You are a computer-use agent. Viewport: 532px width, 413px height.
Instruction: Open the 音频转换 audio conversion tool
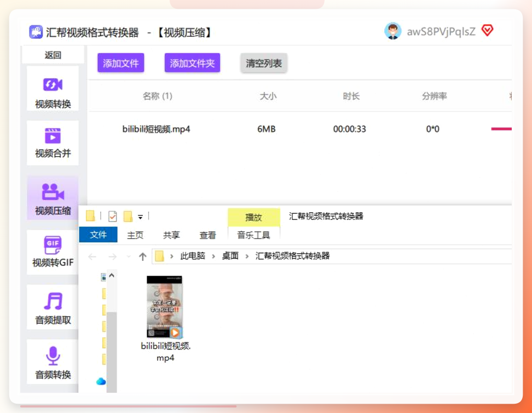[x=53, y=362]
